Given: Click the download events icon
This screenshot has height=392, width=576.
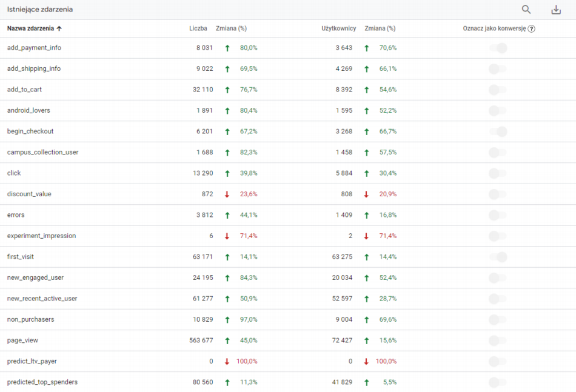Looking at the screenshot, I should coord(555,10).
